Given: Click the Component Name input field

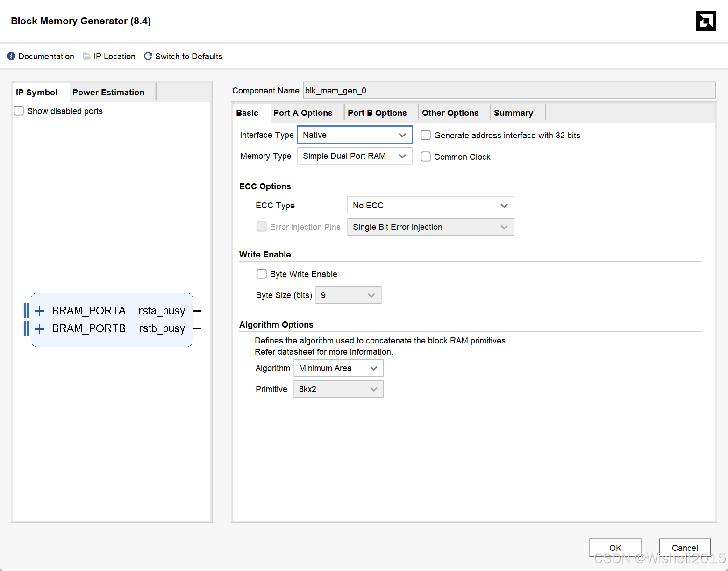Looking at the screenshot, I should (x=509, y=91).
